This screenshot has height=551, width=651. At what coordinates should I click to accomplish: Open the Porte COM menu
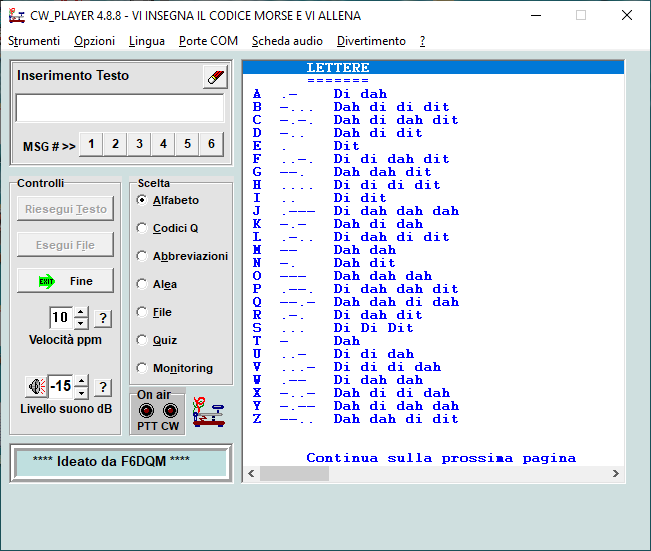click(208, 41)
